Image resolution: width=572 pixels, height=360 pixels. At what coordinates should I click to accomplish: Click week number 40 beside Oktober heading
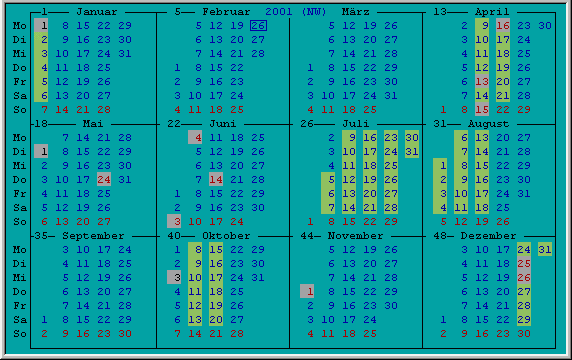point(174,236)
